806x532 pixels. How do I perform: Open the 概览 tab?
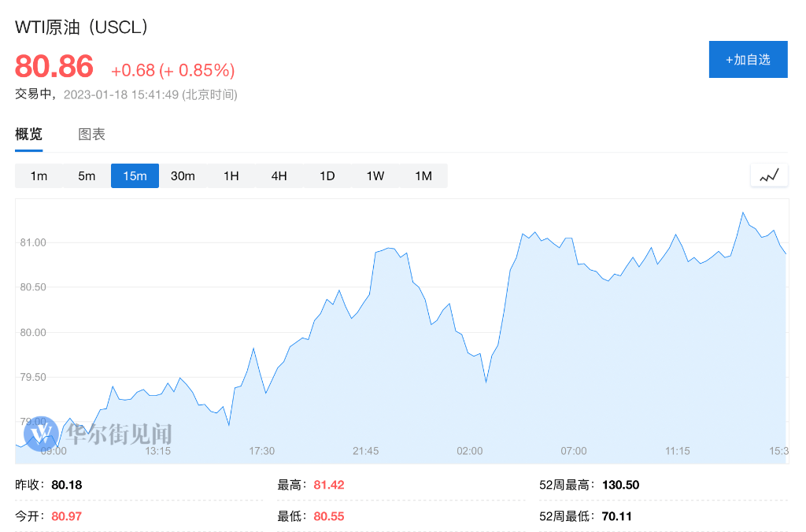click(28, 135)
